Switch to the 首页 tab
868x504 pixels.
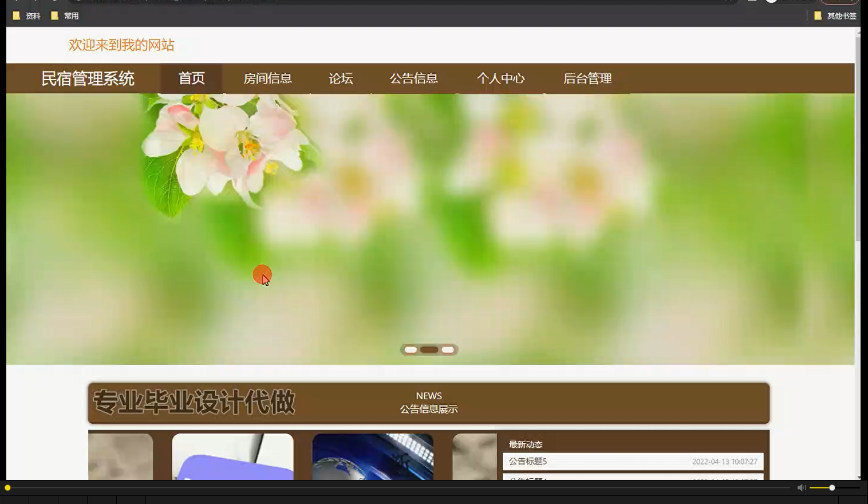[x=192, y=78]
